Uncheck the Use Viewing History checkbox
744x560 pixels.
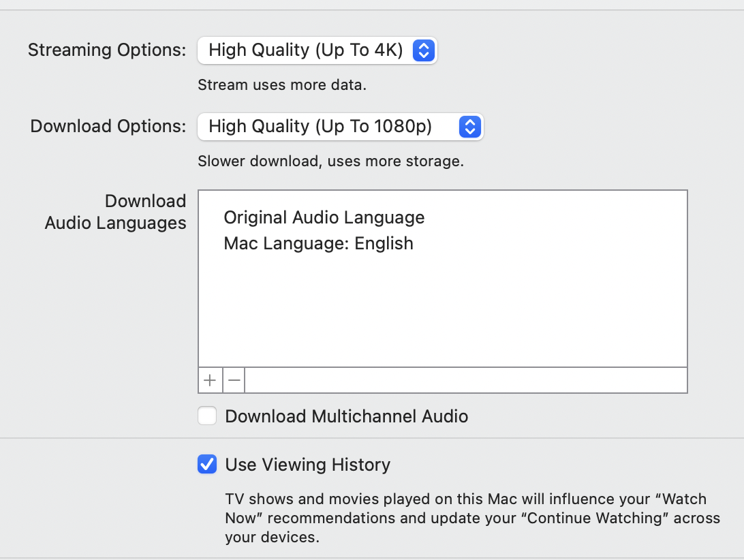208,465
